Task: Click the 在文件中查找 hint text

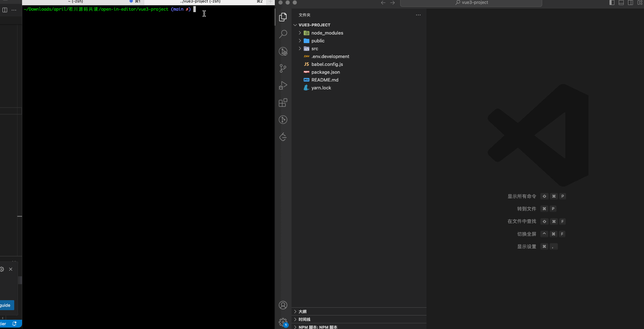Action: click(522, 221)
